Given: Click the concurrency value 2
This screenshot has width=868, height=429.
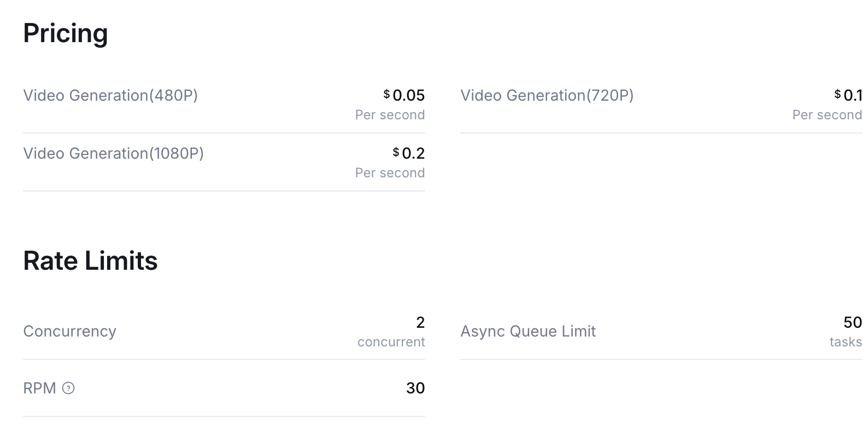Looking at the screenshot, I should 420,322.
